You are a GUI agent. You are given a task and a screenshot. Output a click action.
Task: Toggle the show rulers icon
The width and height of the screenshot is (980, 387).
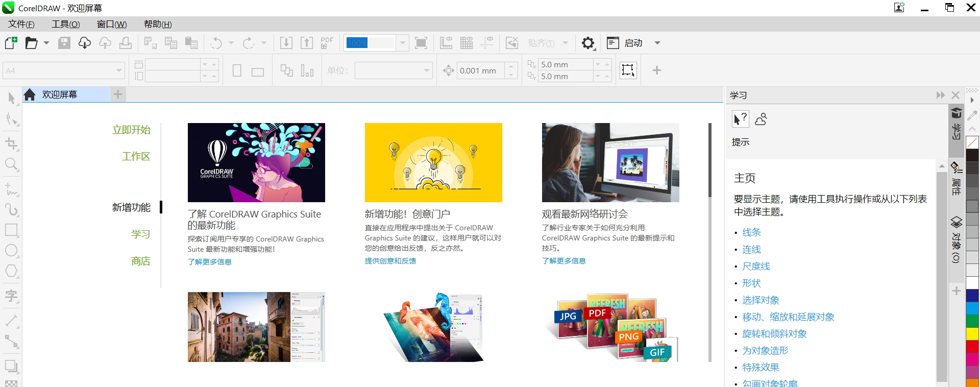[446, 43]
